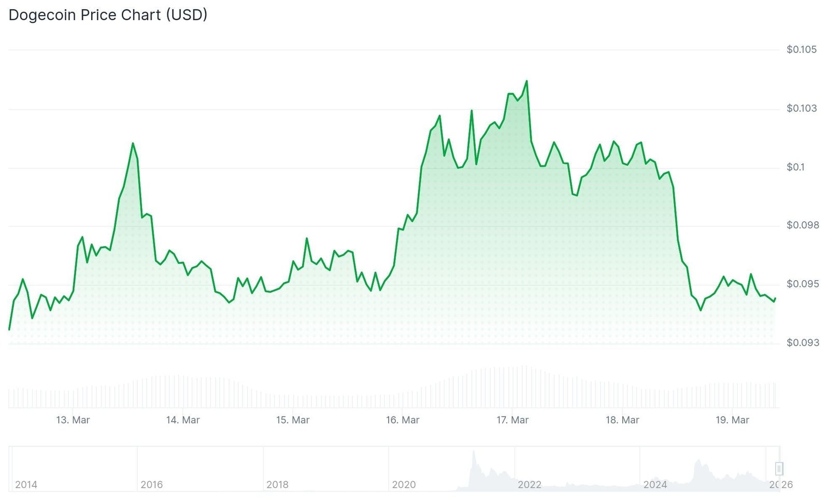Select the 13. Mar date label
The height and width of the screenshot is (504, 829).
pos(73,420)
